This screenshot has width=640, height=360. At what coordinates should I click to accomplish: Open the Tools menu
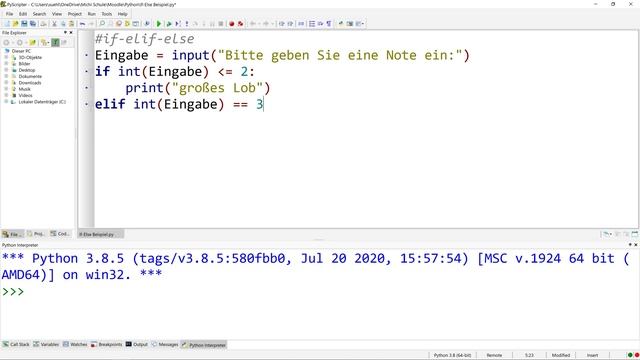107,14
